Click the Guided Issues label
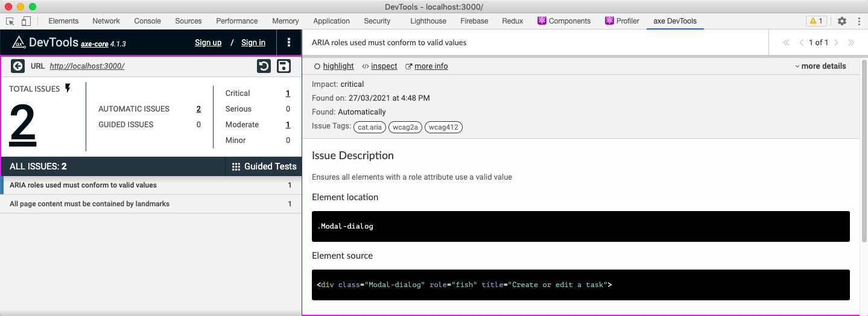Screen dimensions: 868x316 coord(125,125)
